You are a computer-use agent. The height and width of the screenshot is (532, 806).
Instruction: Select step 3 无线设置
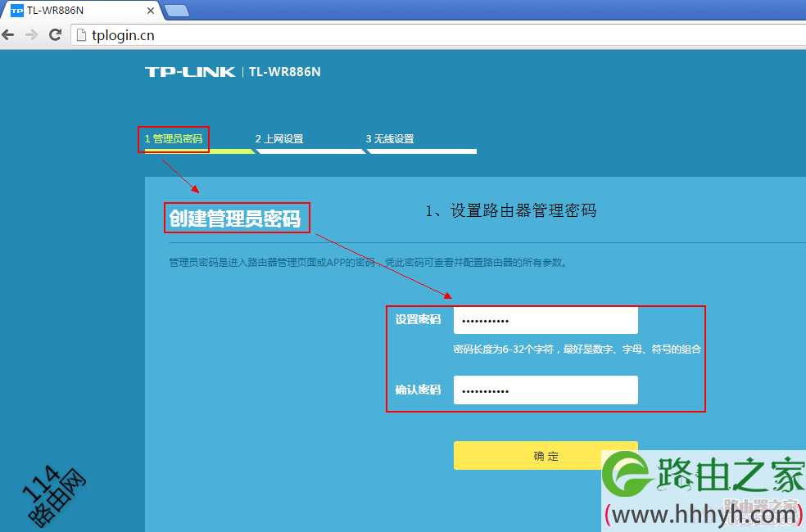point(390,139)
